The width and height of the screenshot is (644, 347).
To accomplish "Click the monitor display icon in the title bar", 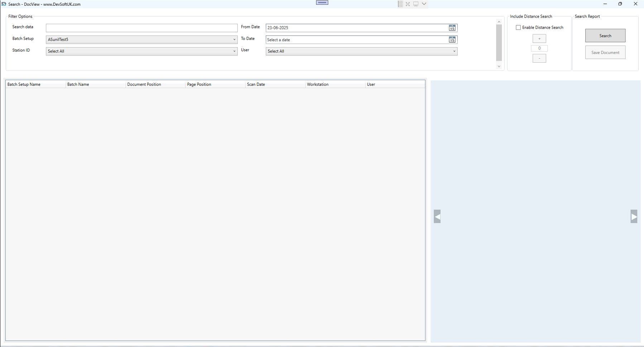I will 416,4.
